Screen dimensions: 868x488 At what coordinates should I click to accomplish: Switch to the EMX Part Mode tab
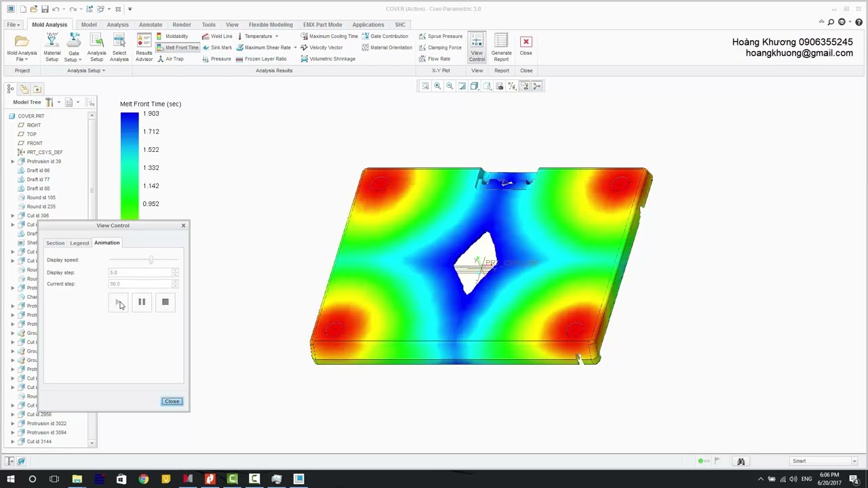[x=323, y=24]
